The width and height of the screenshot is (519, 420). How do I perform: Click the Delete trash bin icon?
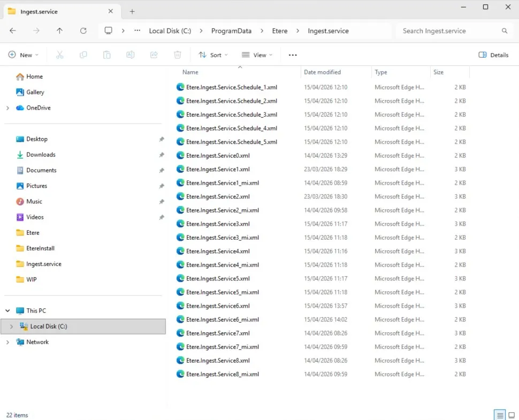click(178, 55)
